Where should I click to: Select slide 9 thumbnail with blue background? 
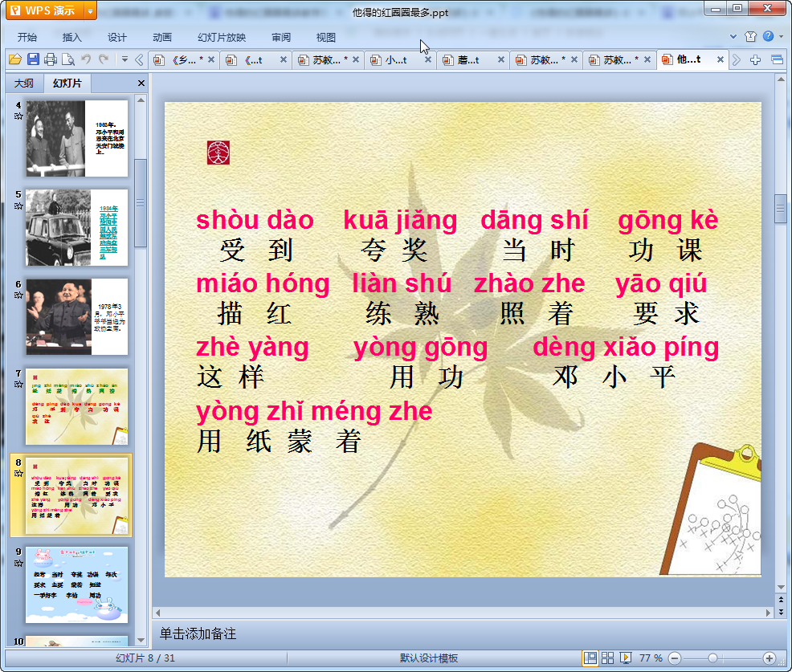pyautogui.click(x=77, y=584)
